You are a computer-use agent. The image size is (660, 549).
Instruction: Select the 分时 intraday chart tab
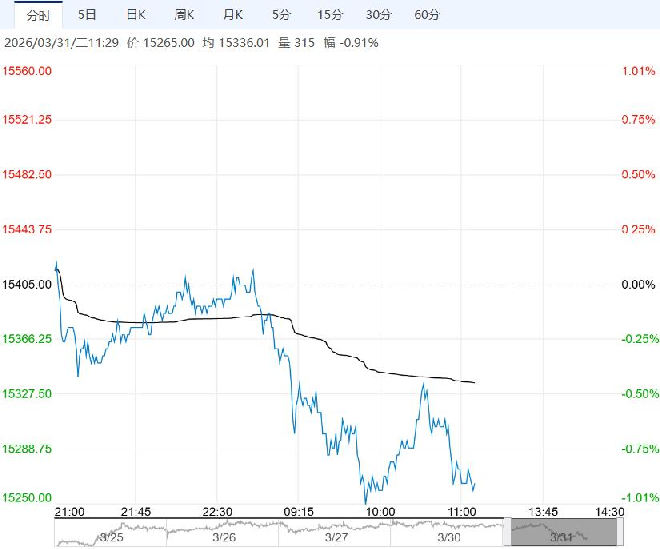coord(36,15)
